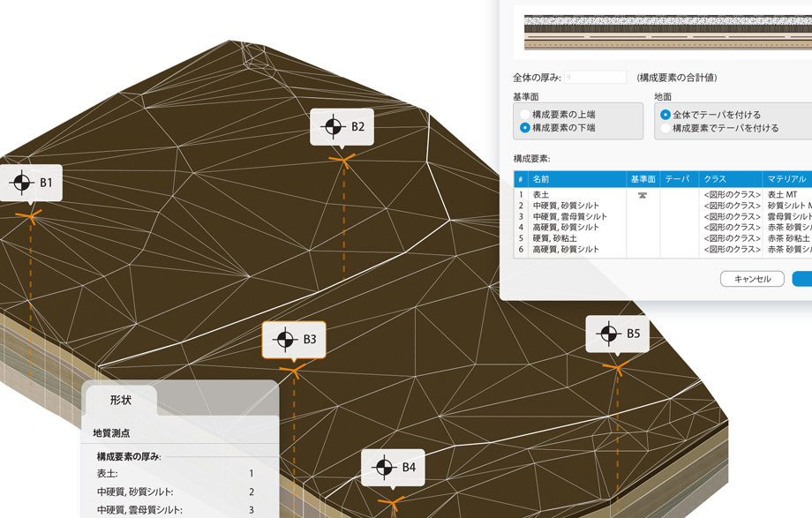The width and height of the screenshot is (812, 518).
Task: Click the クラス column header
Action: [x=731, y=179]
